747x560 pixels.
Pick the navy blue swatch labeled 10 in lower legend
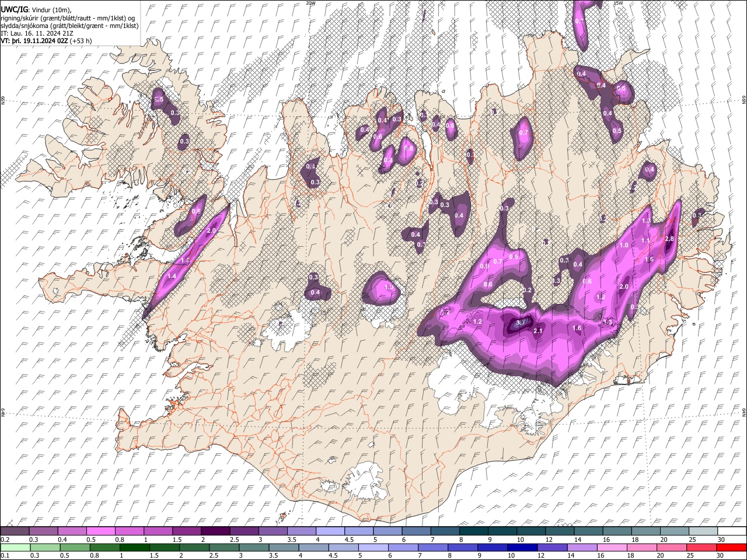tap(522, 547)
